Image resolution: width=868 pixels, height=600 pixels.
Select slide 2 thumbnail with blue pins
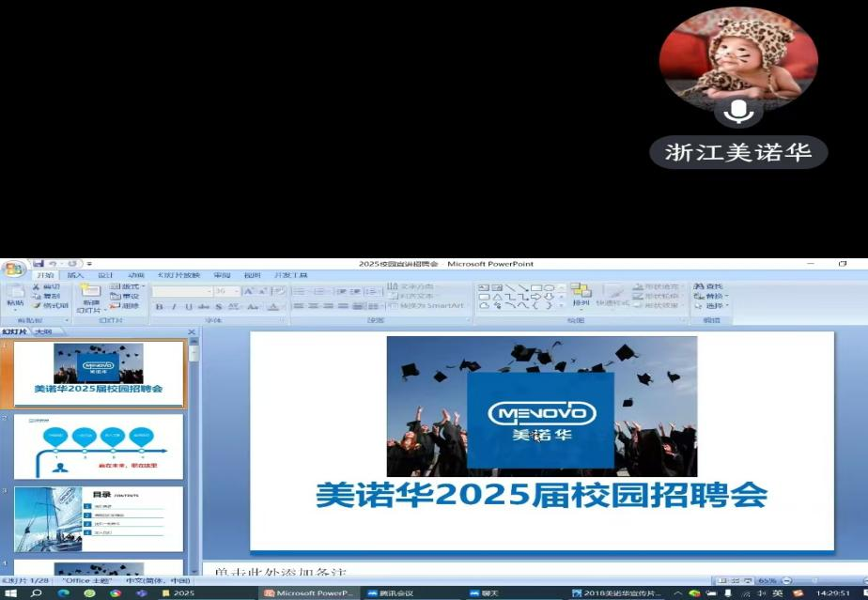click(99, 447)
